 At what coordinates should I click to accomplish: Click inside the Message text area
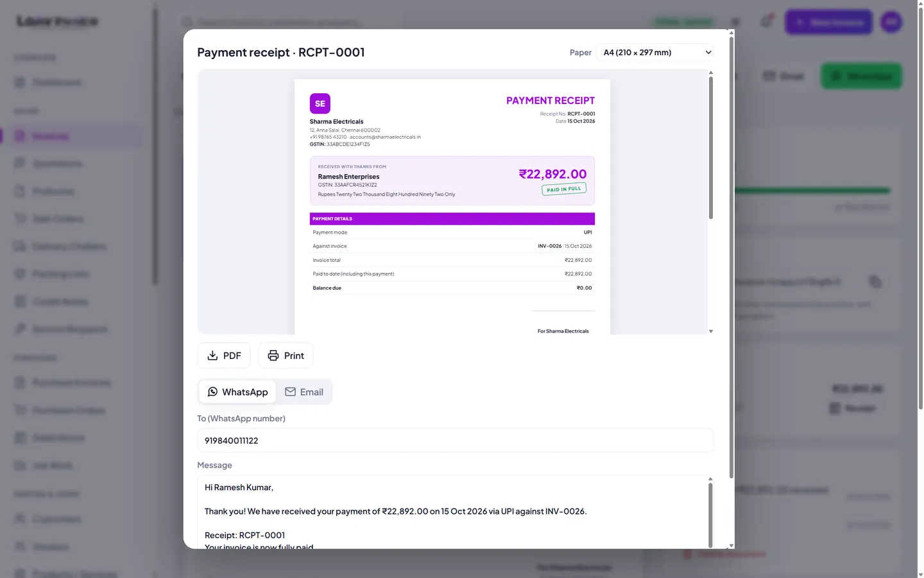(451, 512)
